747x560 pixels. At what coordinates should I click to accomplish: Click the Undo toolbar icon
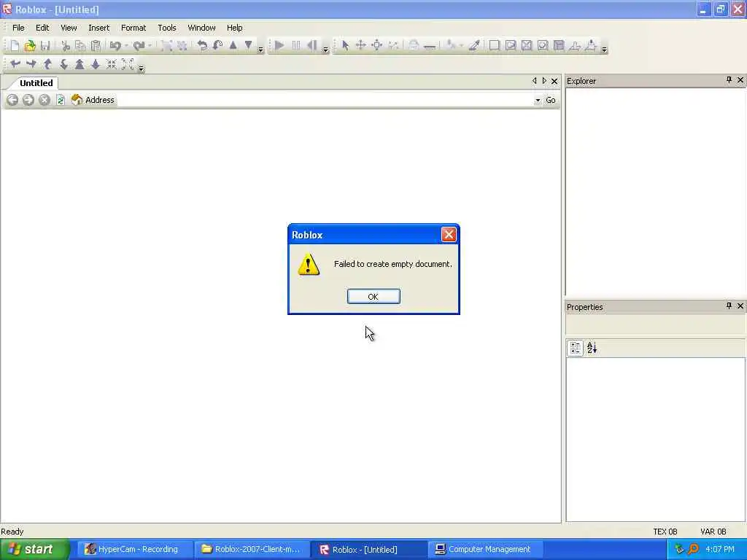(x=115, y=46)
